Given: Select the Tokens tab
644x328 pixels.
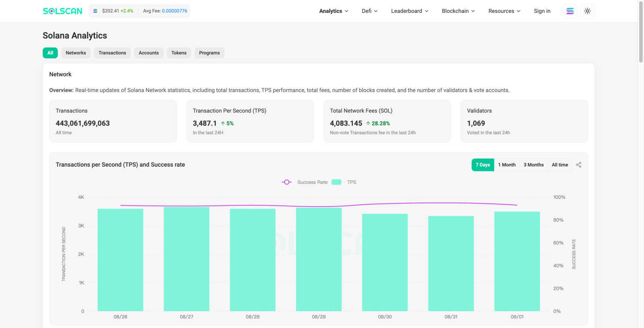Looking at the screenshot, I should click(179, 53).
